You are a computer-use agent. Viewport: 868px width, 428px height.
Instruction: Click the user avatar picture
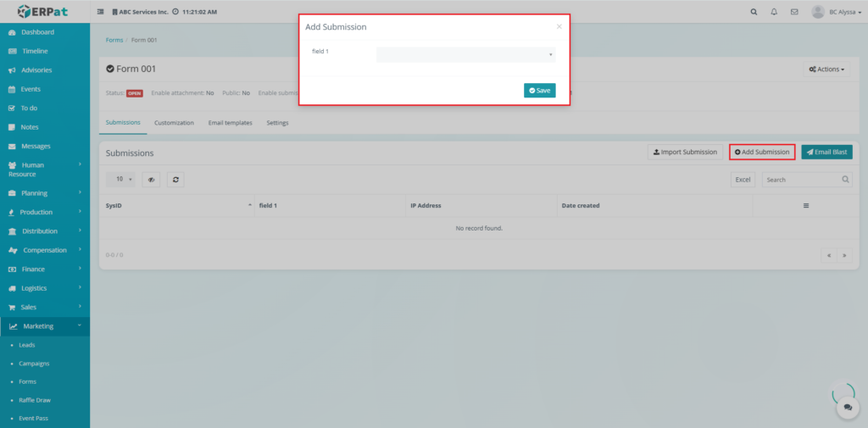pyautogui.click(x=818, y=12)
